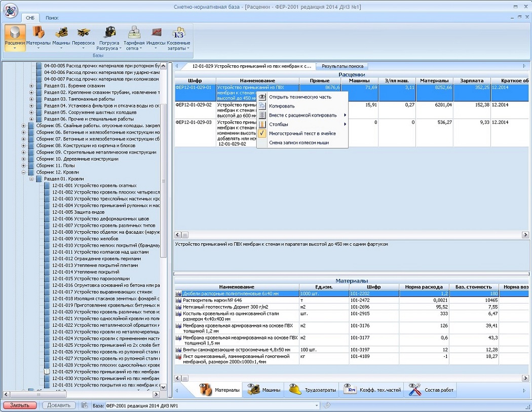
Task: Open the Результаты поиска tab
Action: click(x=343, y=66)
